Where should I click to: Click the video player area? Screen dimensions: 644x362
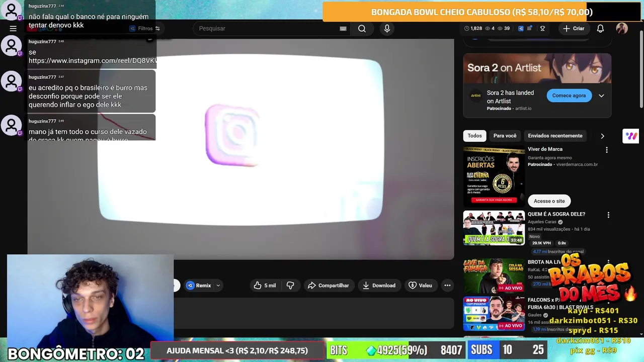point(240,149)
